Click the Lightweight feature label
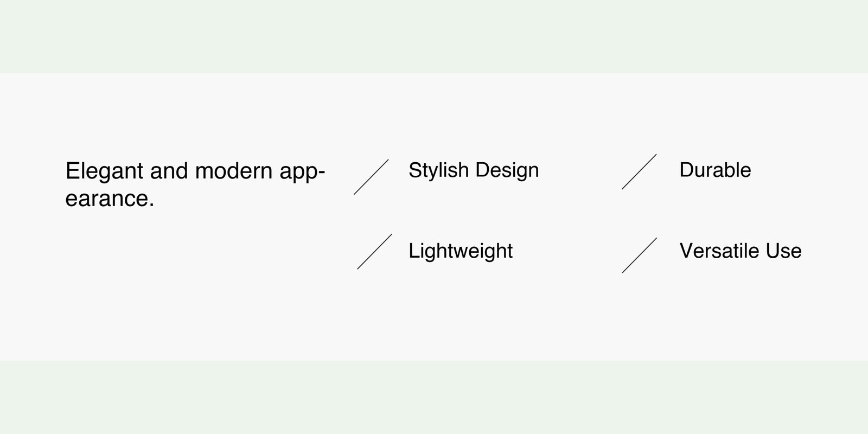The image size is (868, 434). (461, 251)
